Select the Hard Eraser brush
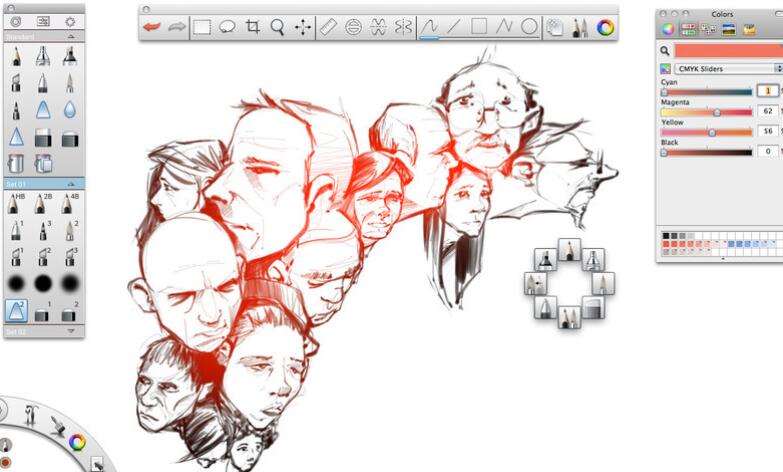Viewport: 783px width, 472px height. pyautogui.click(x=43, y=138)
